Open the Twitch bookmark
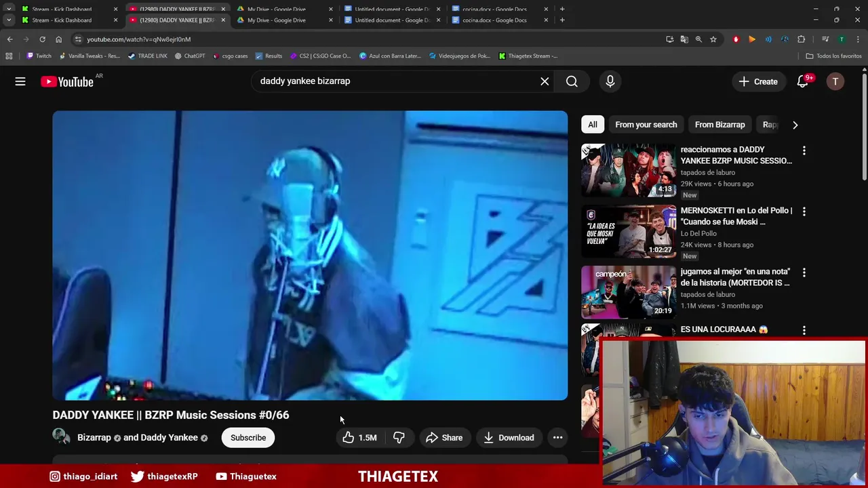 point(39,56)
